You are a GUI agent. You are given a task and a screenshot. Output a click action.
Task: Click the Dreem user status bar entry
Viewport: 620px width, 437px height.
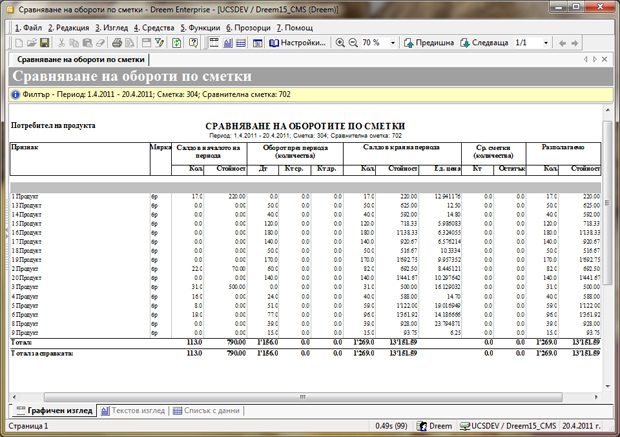point(435,426)
